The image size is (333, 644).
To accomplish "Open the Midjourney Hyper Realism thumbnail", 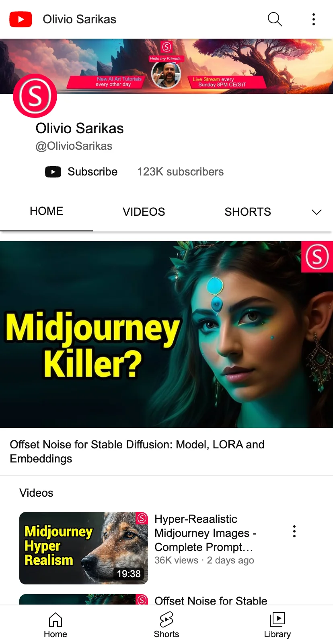I will pos(84,548).
